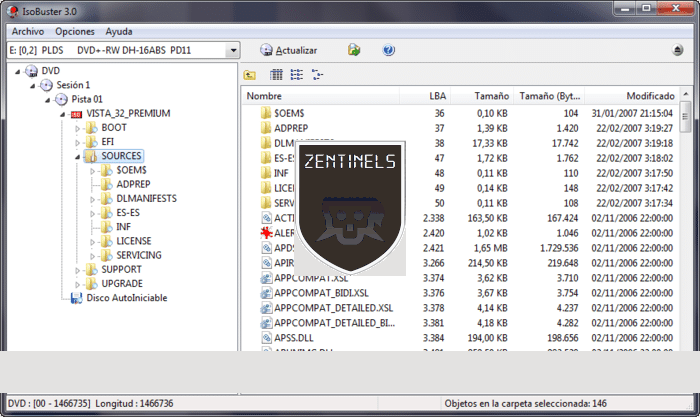Collapse the Pista 01 node
This screenshot has width=700, height=417.
pyautogui.click(x=47, y=100)
